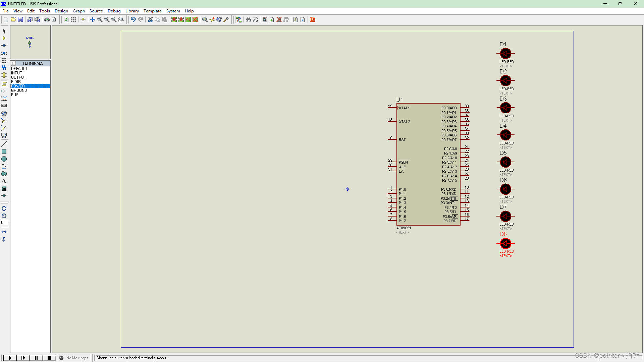Step the simulation forward
The image size is (644, 362).
point(23,358)
